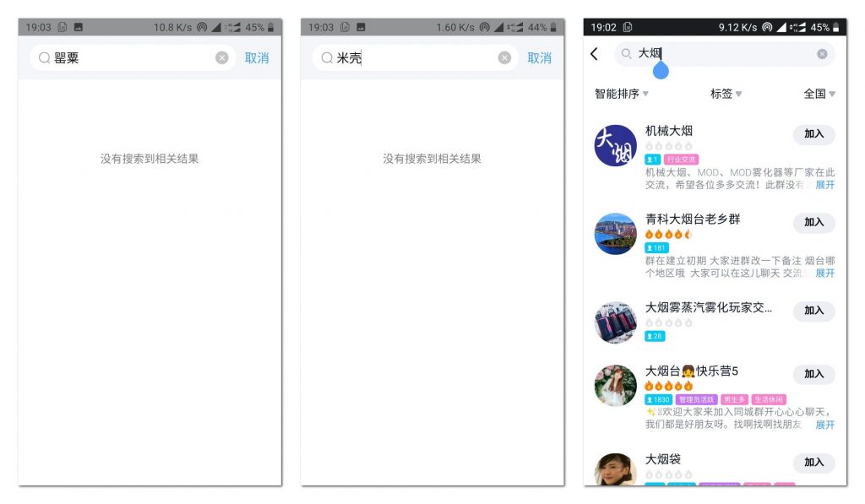This screenshot has height=504, width=865.
Task: Click the 1830 member count badge
Action: 658,399
